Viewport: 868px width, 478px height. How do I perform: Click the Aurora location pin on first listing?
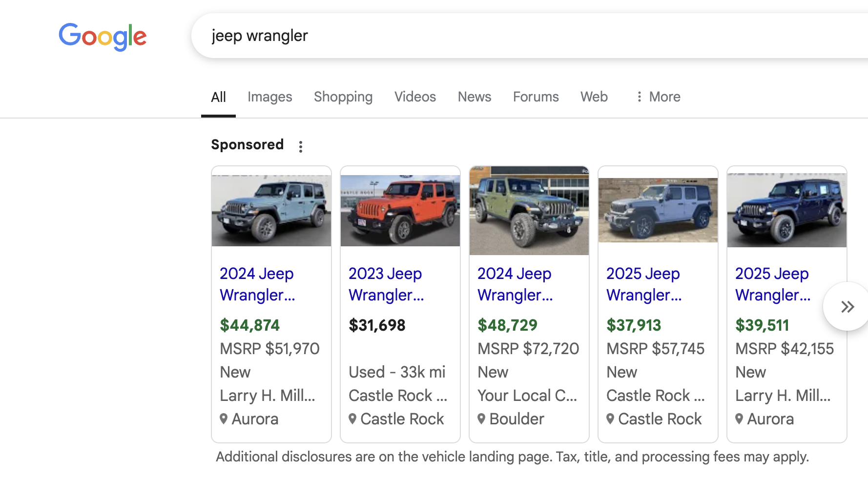[x=224, y=418]
